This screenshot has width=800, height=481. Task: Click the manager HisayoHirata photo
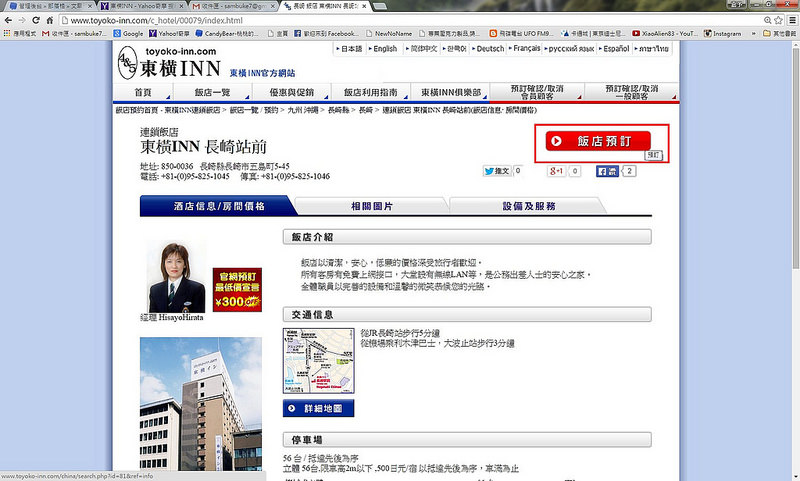click(x=176, y=277)
